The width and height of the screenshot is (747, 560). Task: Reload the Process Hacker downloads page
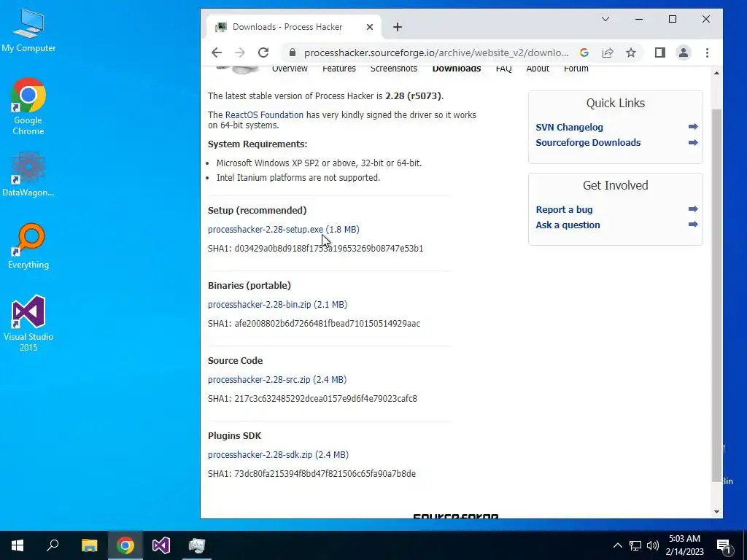263,52
